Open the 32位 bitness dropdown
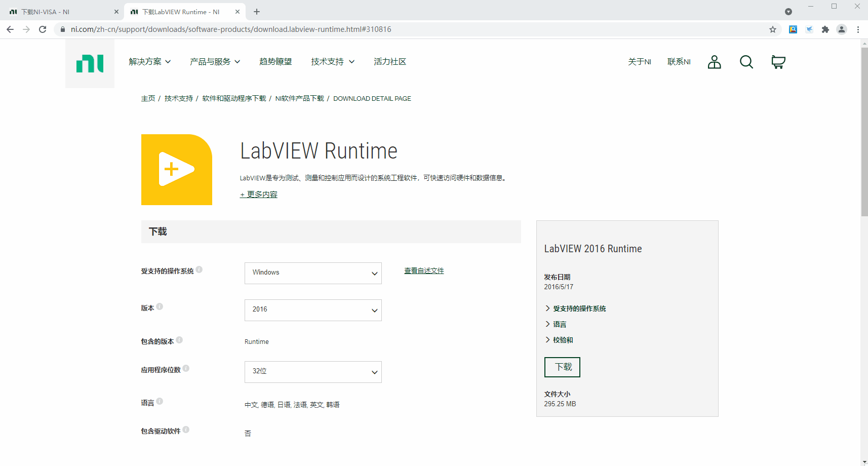Screen dimensions: 868x466 click(x=313, y=372)
